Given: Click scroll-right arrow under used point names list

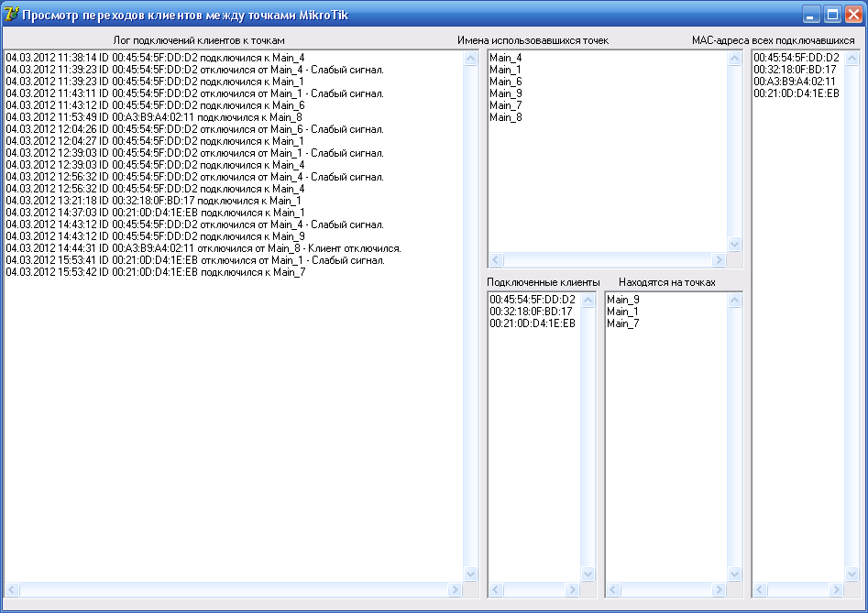Looking at the screenshot, I should tap(720, 259).
